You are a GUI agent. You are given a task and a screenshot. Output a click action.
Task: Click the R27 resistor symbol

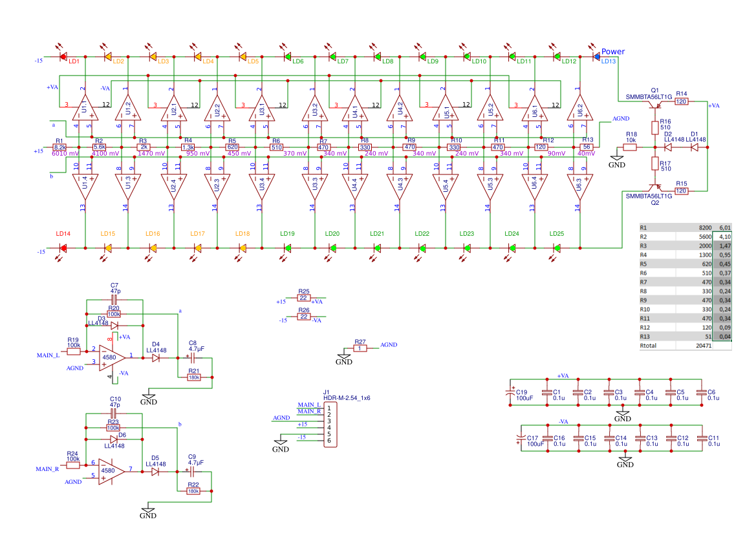pos(360,348)
